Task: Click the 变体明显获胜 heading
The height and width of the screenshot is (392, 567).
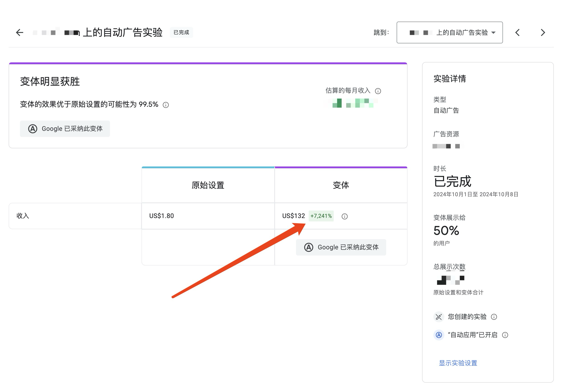Action: [50, 81]
